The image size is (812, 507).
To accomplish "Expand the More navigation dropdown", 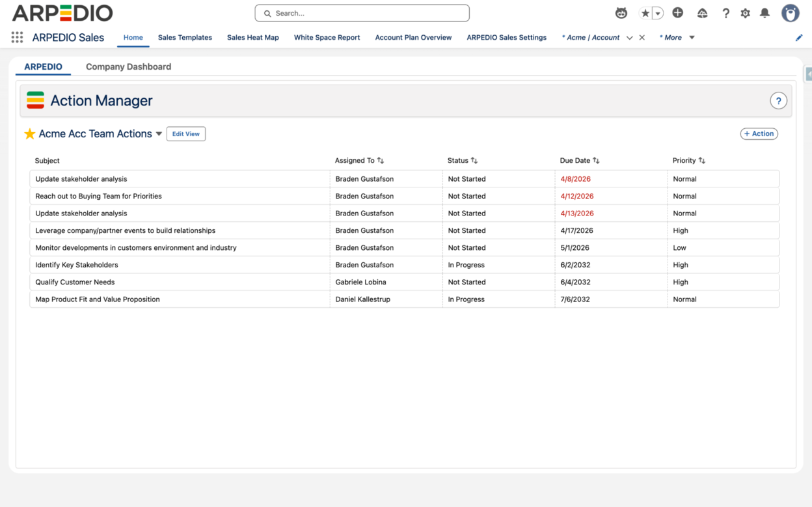I will point(692,38).
